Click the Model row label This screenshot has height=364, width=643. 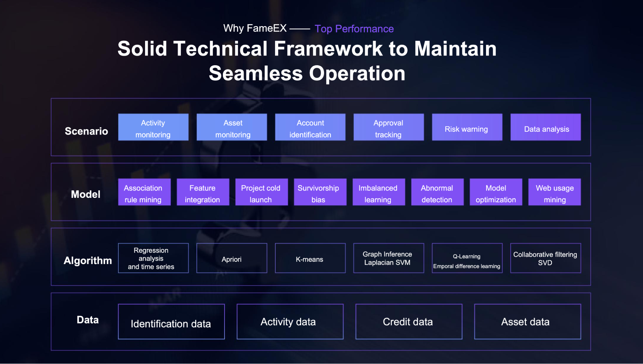(x=86, y=194)
